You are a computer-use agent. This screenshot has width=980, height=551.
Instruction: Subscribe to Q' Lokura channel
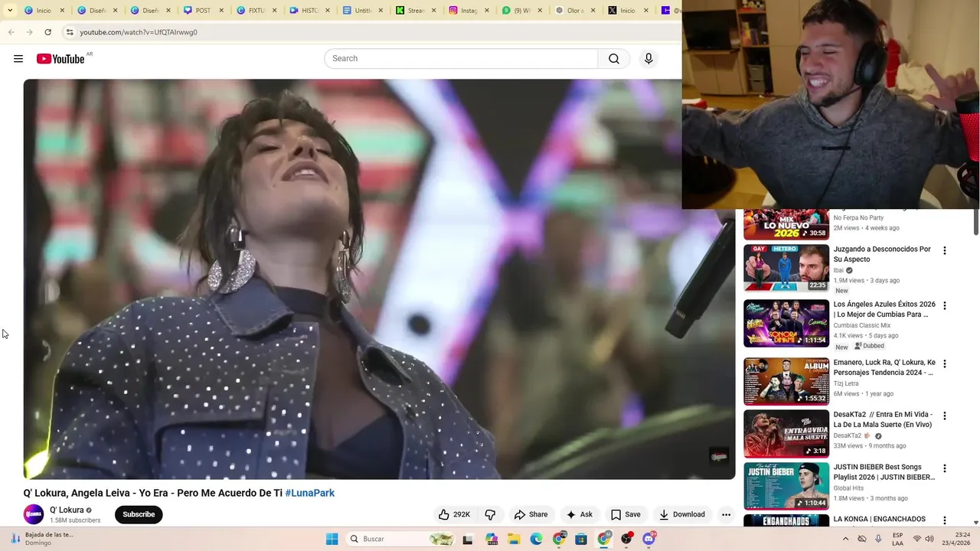click(x=139, y=514)
